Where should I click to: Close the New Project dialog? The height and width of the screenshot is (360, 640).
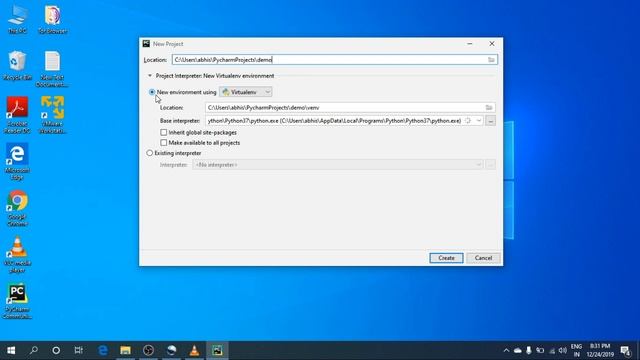point(492,44)
